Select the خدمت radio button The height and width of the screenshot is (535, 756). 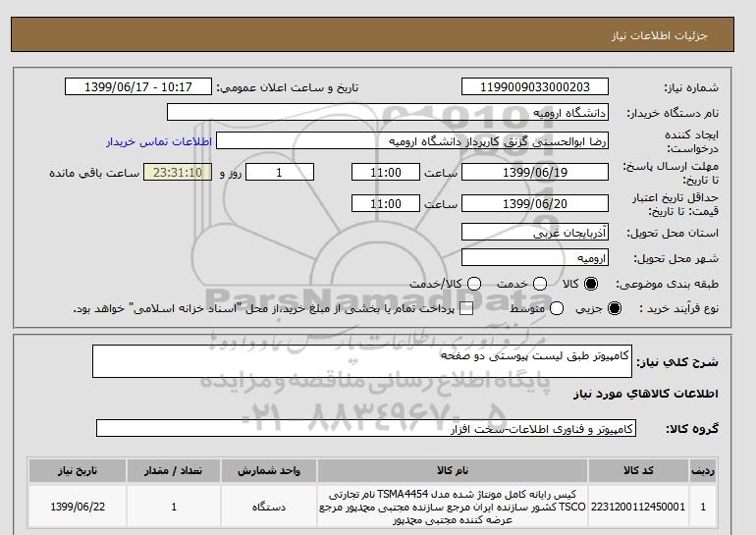pos(540,284)
